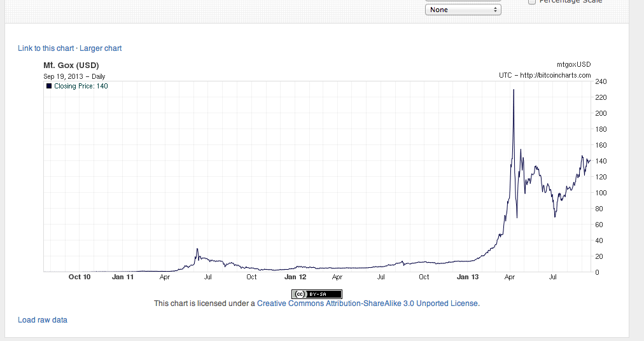Click the Mt. Gox (USD) chart title
This screenshot has width=644, height=341.
71,65
